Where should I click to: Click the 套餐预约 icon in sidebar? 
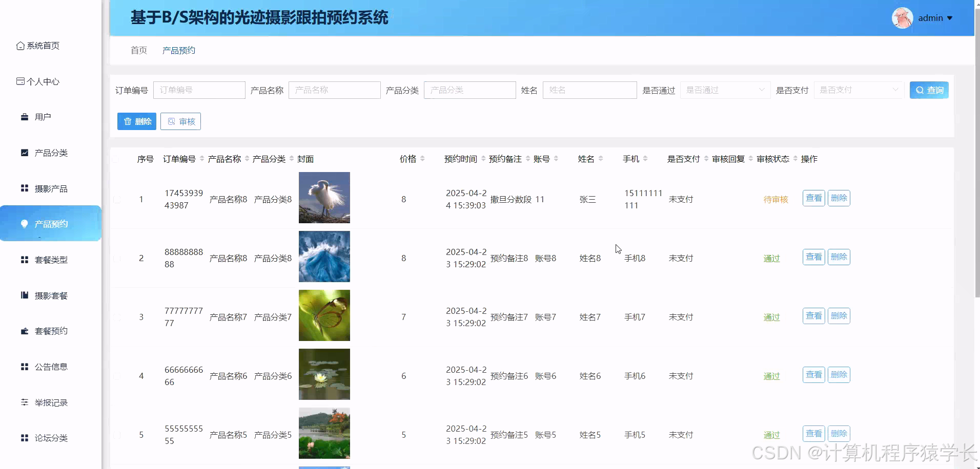tap(24, 331)
